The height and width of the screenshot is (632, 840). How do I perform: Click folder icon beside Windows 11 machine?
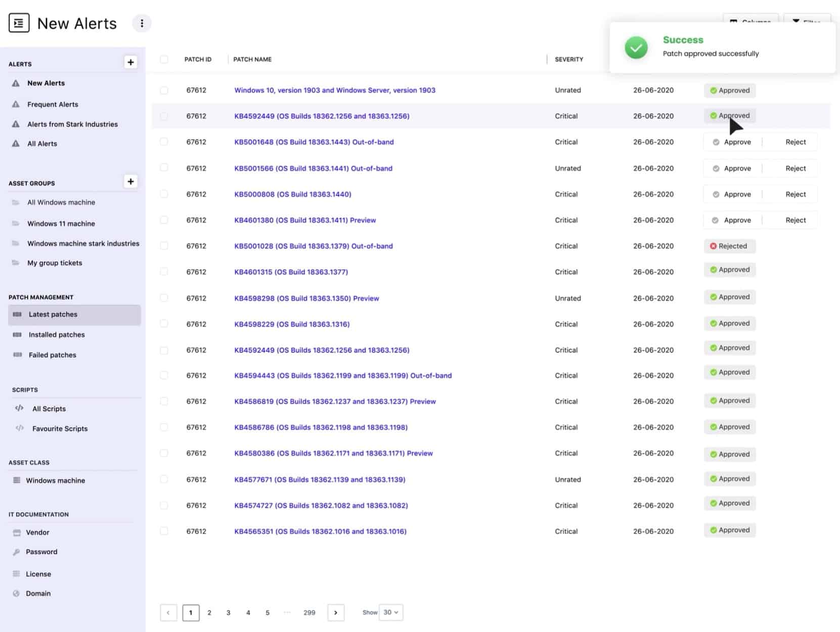(x=16, y=223)
